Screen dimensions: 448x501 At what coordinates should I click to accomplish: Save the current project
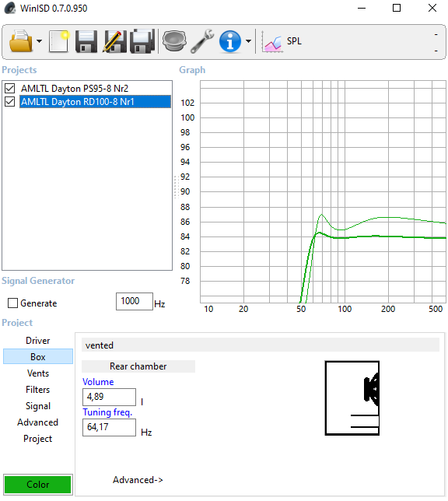[x=86, y=41]
